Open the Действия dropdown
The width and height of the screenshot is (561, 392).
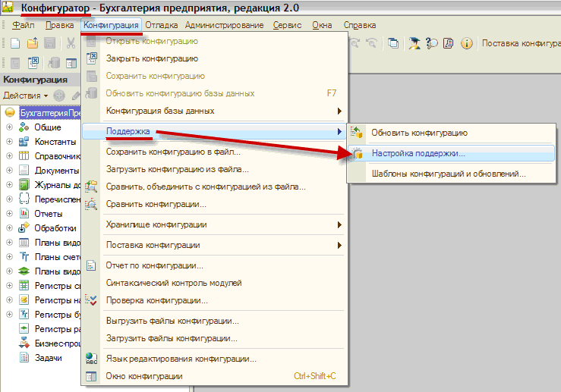pyautogui.click(x=24, y=96)
